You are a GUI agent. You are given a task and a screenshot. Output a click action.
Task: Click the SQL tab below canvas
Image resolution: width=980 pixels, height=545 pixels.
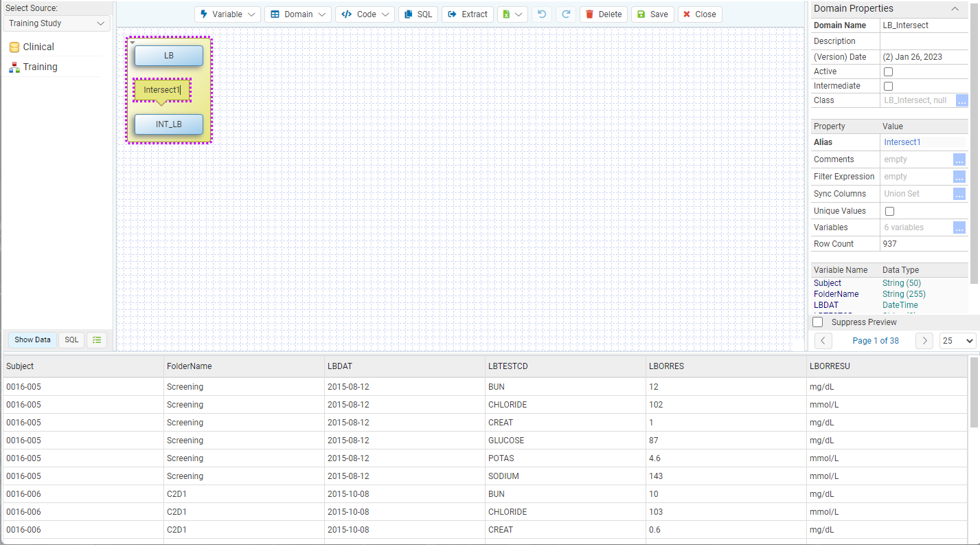pyautogui.click(x=71, y=340)
